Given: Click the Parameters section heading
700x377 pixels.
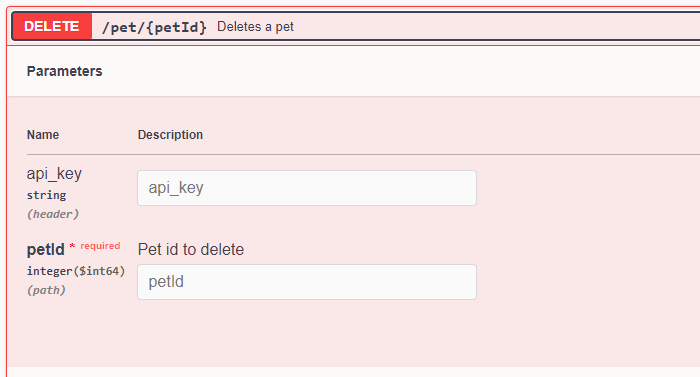Looking at the screenshot, I should pyautogui.click(x=65, y=71).
